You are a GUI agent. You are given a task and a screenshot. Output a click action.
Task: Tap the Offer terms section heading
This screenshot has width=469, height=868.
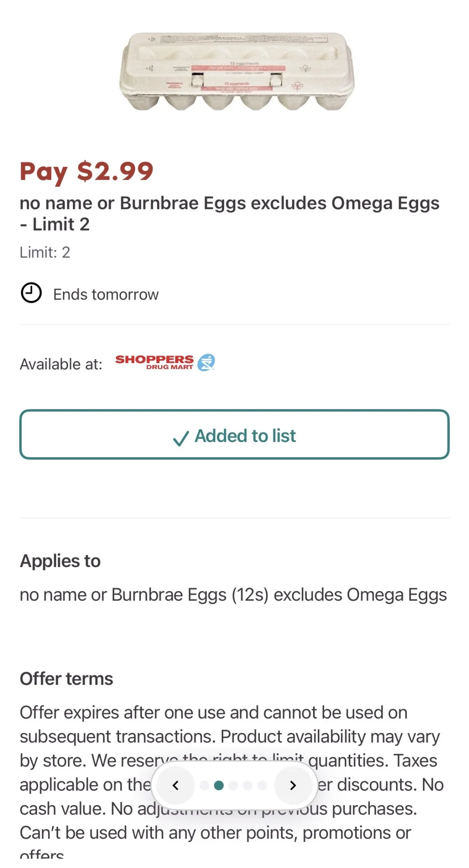pos(66,678)
